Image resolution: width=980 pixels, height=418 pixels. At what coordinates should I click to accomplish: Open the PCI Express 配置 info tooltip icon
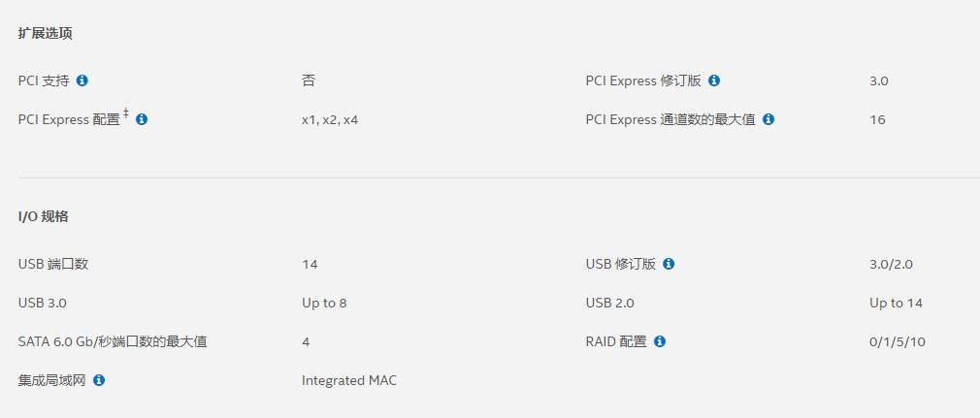pyautogui.click(x=142, y=119)
